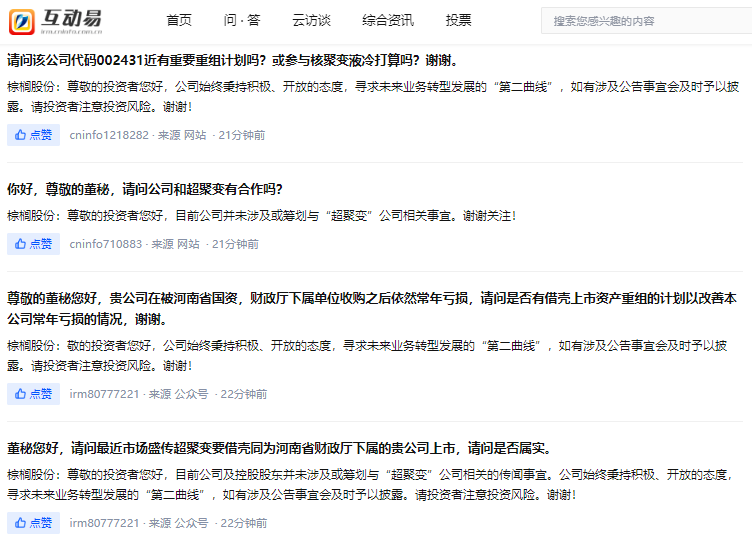This screenshot has width=752, height=547.
Task: Open user cninfo1218282's profile
Action: [108, 135]
